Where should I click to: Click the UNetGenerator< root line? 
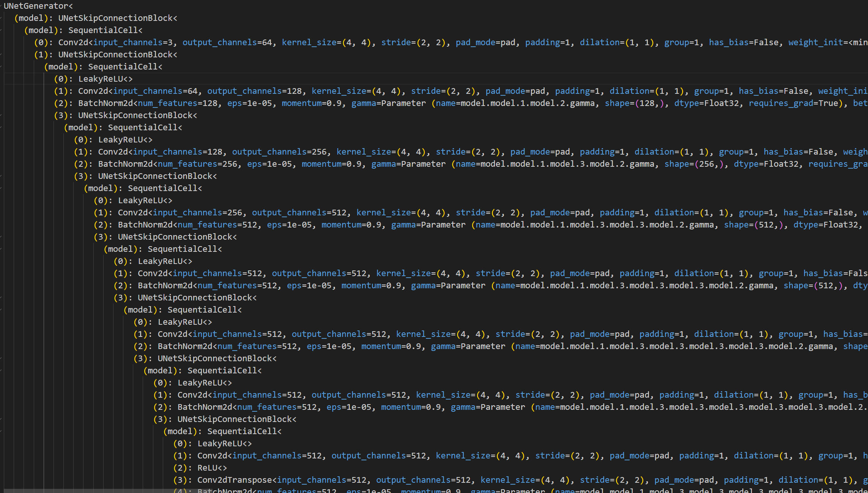pyautogui.click(x=38, y=6)
